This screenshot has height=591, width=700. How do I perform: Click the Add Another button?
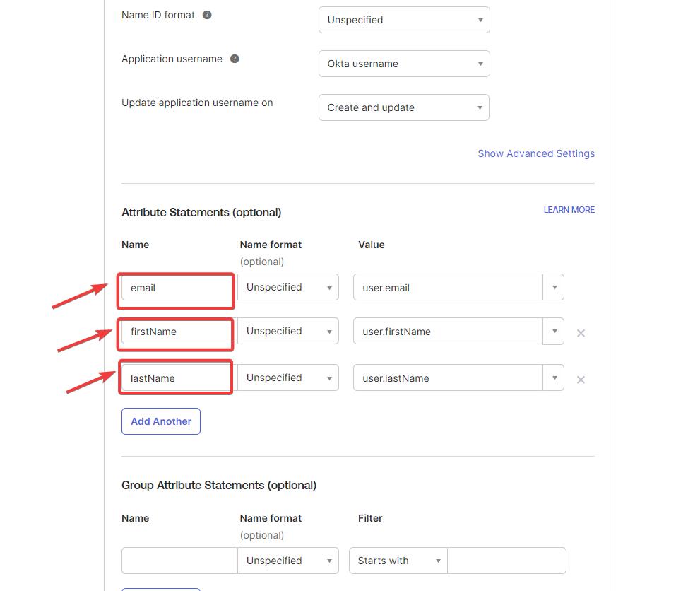tap(161, 421)
